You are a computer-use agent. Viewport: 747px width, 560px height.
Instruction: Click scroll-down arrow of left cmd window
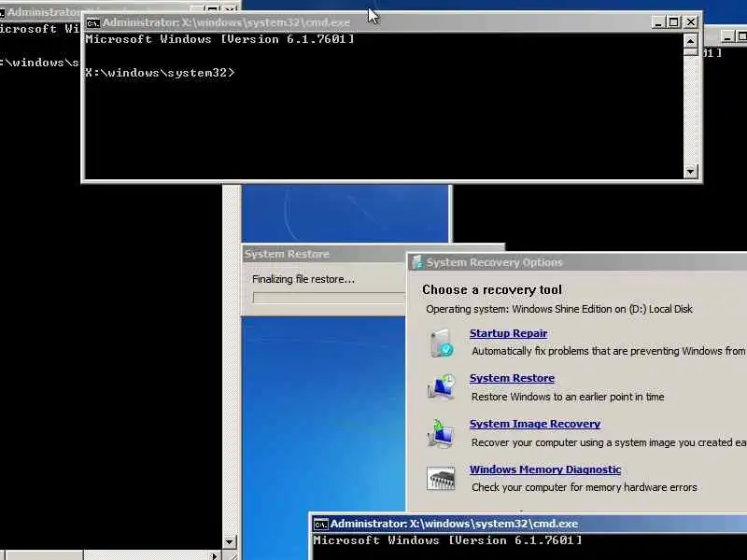point(229,542)
